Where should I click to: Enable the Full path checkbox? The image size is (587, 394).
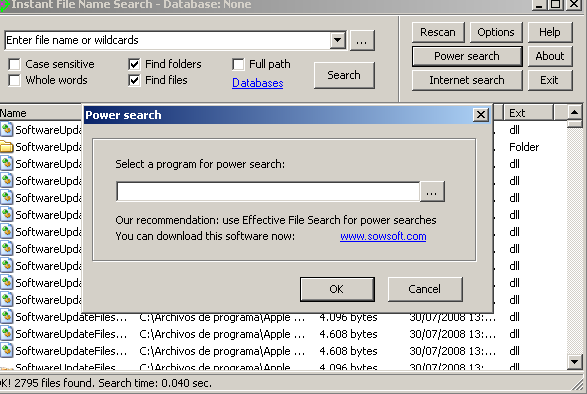point(238,64)
